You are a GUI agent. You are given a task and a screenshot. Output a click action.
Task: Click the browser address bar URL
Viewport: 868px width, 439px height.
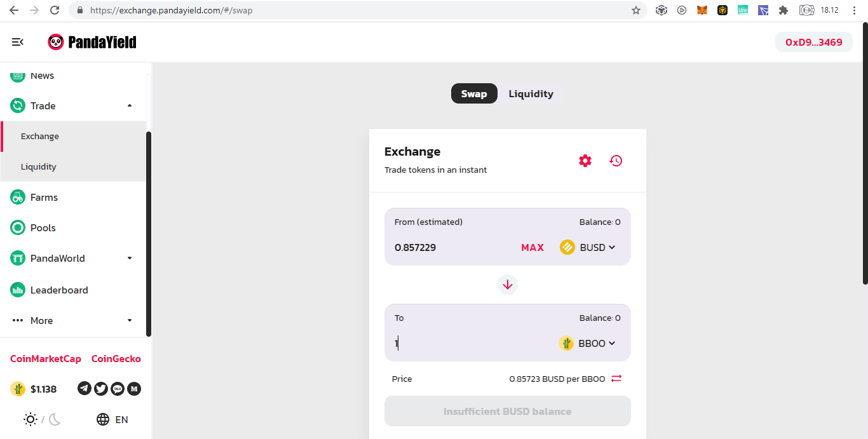coord(172,10)
